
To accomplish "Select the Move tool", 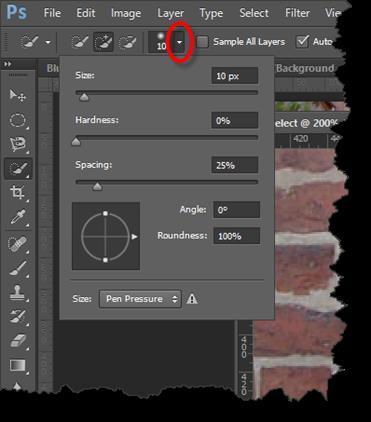I will pos(17,95).
